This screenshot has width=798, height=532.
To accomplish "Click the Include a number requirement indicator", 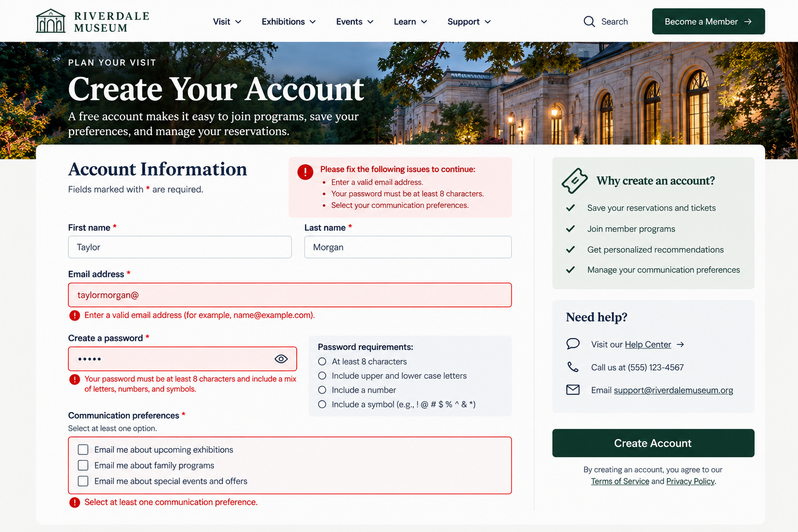I will (x=322, y=390).
